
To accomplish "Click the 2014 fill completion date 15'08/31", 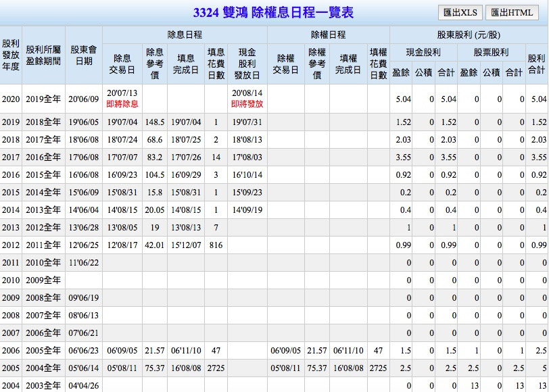I will click(x=185, y=192).
